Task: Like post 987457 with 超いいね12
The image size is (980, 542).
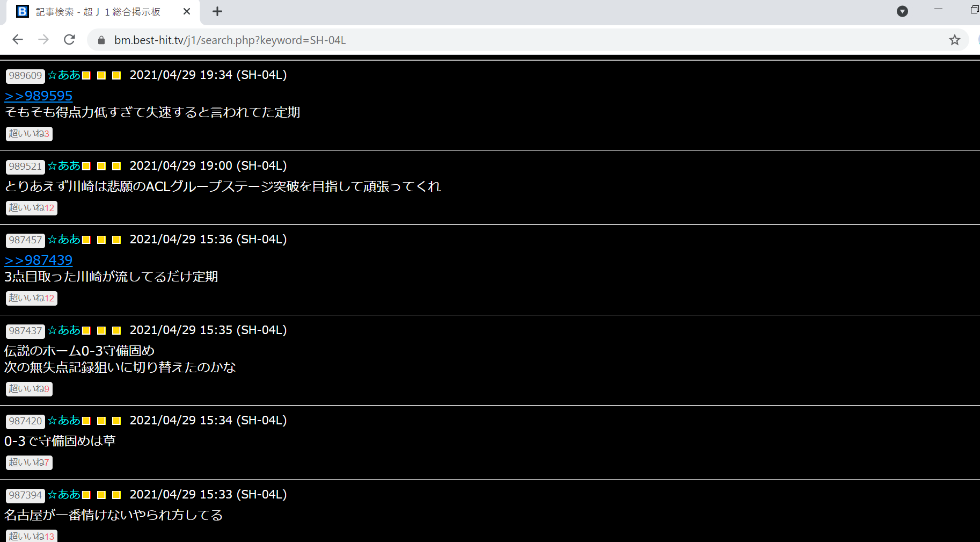Action: click(32, 298)
